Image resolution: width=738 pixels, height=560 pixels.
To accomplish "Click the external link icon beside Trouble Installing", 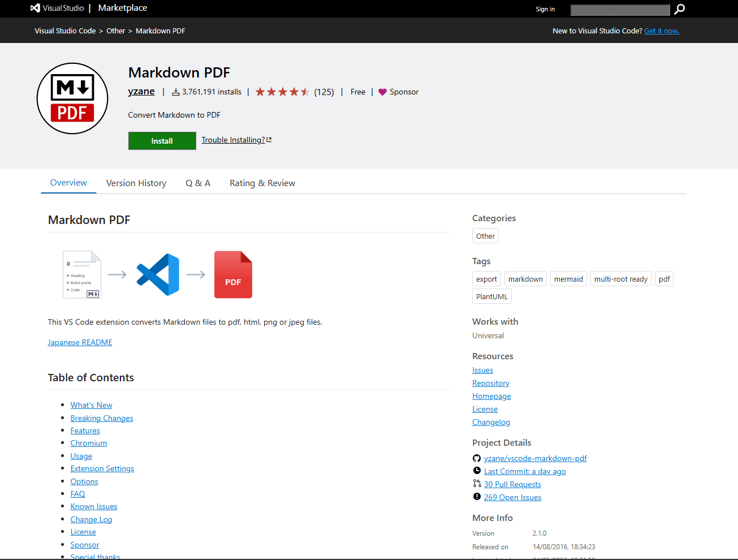I will [269, 140].
